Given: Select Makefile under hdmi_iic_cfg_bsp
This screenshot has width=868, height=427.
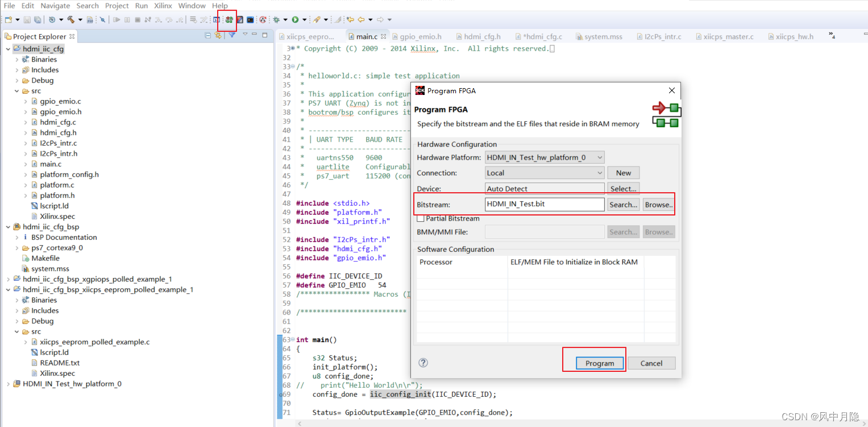Looking at the screenshot, I should click(x=45, y=258).
